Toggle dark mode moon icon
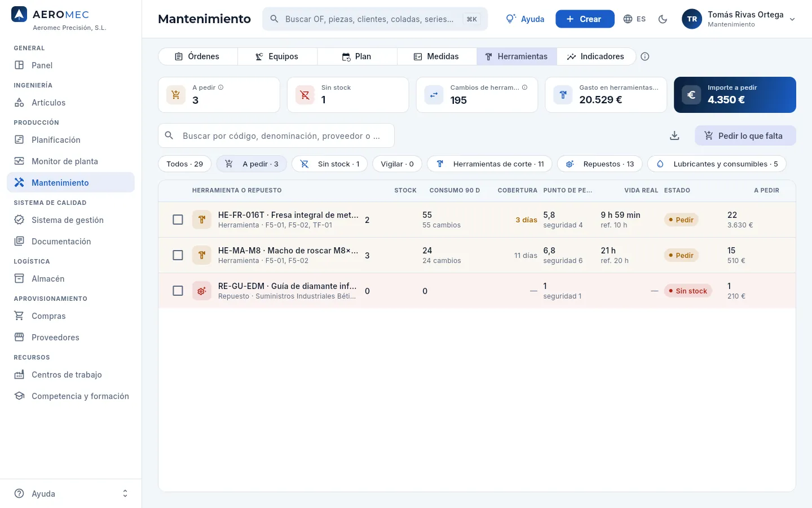This screenshot has height=508, width=812. (663, 19)
